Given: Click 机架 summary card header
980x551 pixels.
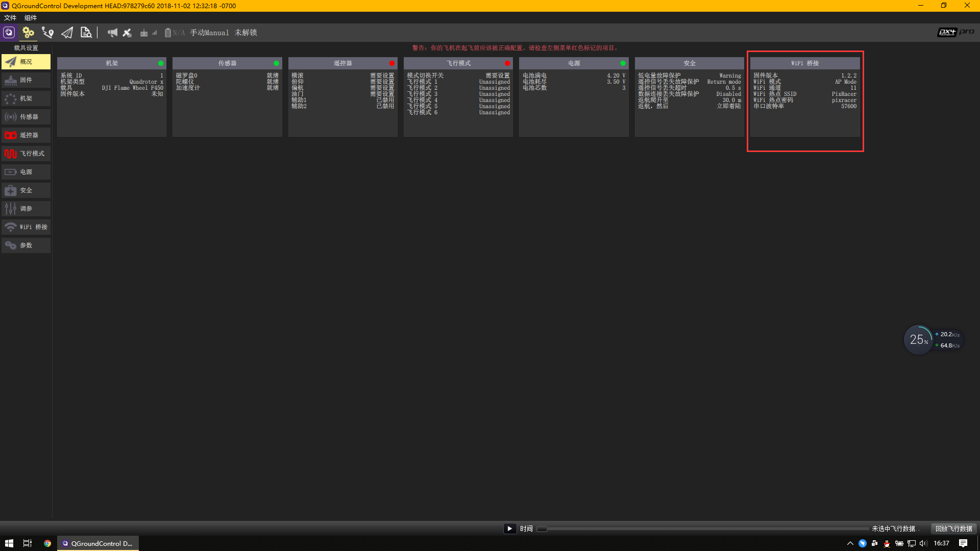Looking at the screenshot, I should click(x=112, y=63).
